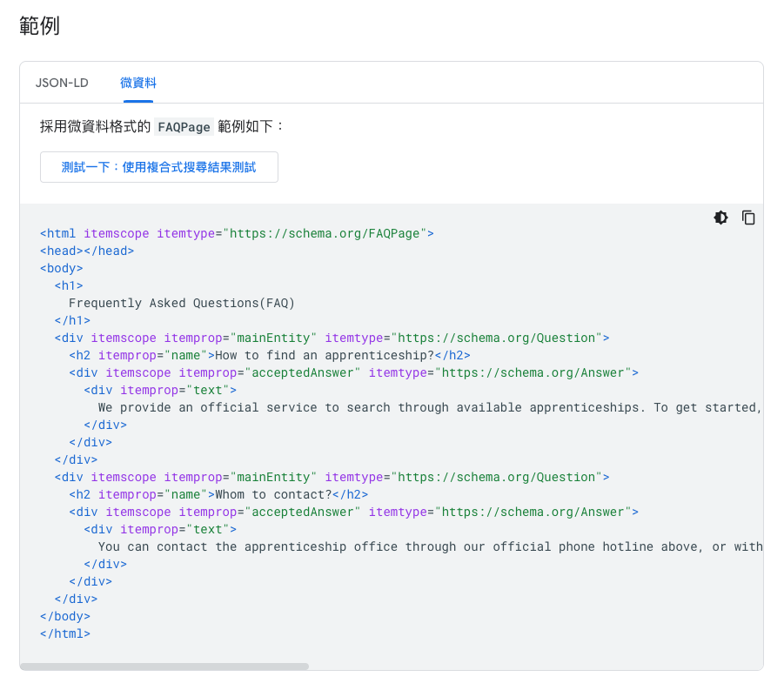Click the closing </h1> tag
784x690 pixels.
coord(72,320)
